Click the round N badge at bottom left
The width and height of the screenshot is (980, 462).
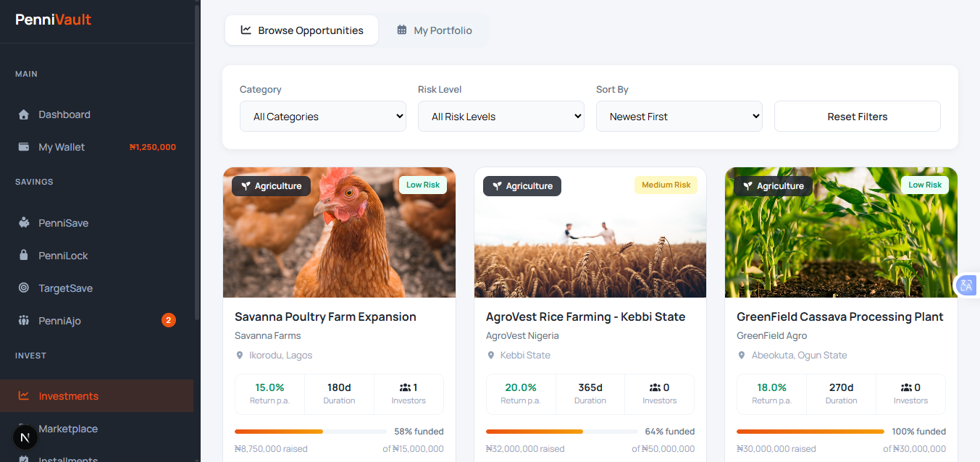[25, 437]
